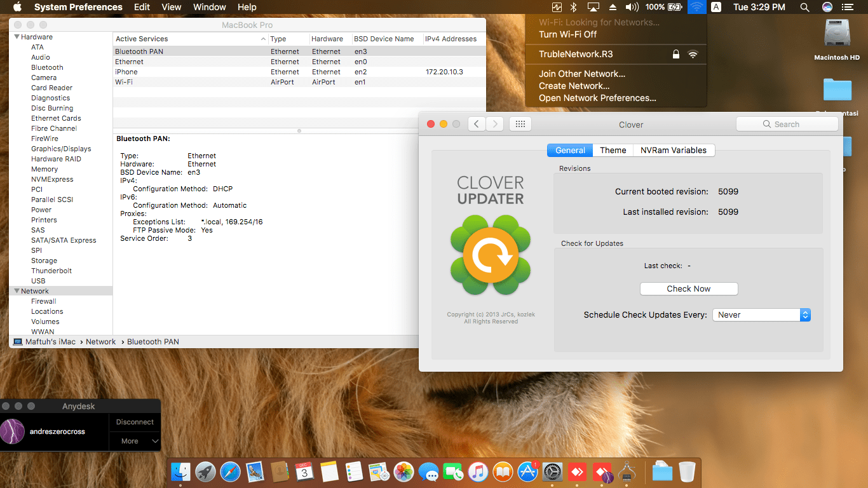The image size is (868, 488).
Task: Select the iPhone row in Active Services
Action: pyautogui.click(x=299, y=72)
